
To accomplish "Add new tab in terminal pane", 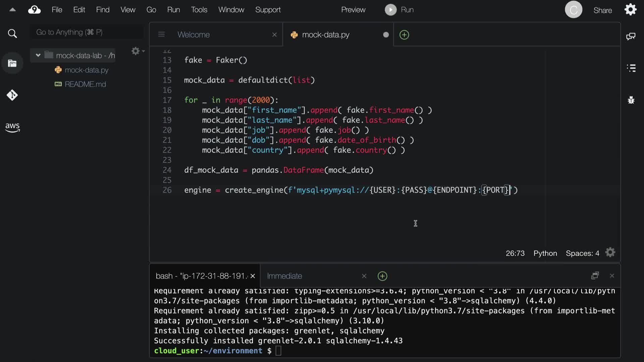I will 382,276.
